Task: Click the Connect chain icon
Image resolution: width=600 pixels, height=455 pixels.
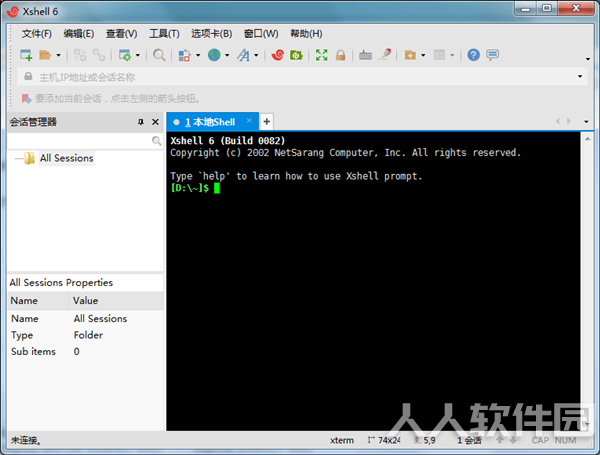Action: [80, 55]
